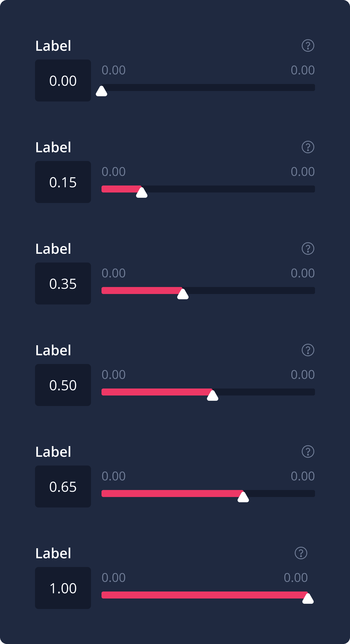This screenshot has width=350, height=644.
Task: Select the slider thumb at 1.00
Action: [308, 599]
